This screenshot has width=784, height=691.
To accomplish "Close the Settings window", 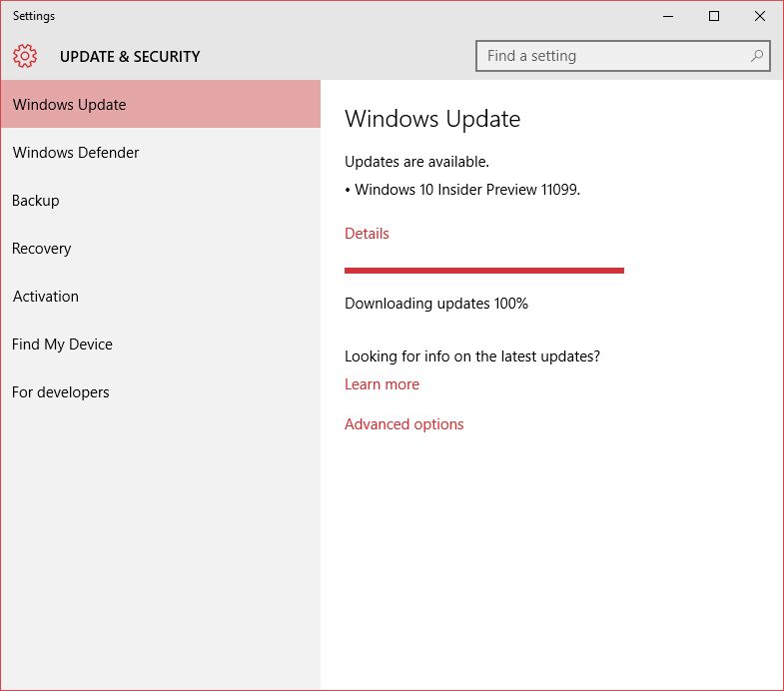I will [759, 16].
